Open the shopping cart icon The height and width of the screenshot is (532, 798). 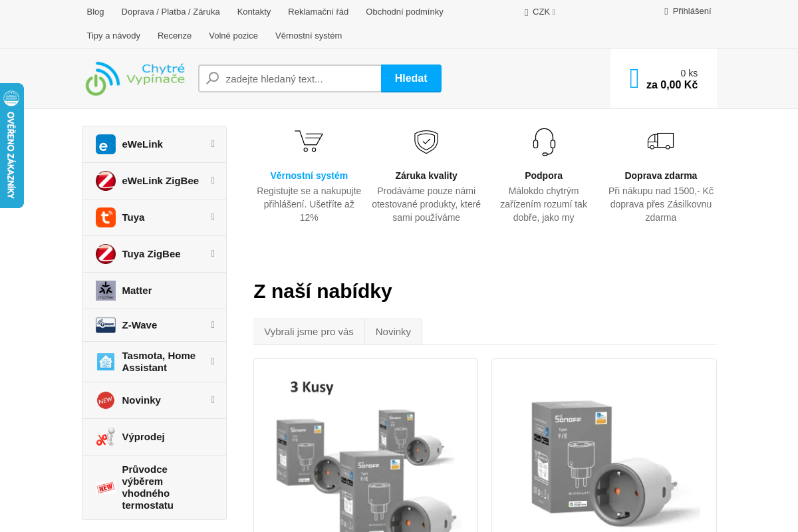click(x=634, y=78)
